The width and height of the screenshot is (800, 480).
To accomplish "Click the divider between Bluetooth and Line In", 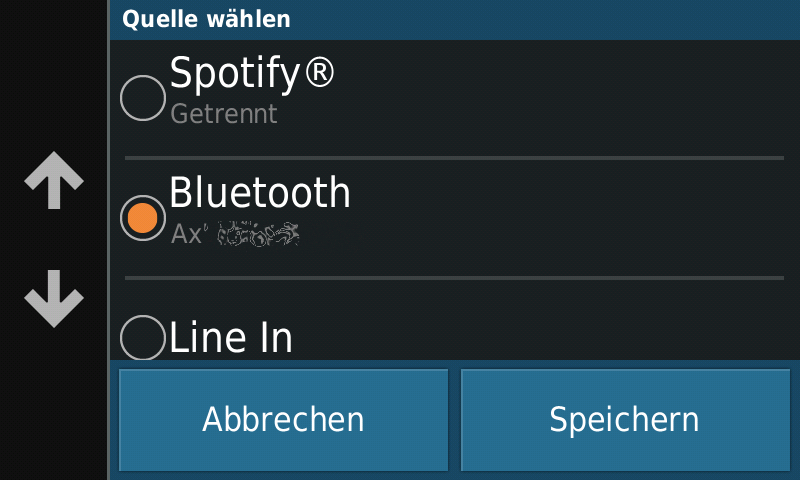I will click(x=454, y=278).
